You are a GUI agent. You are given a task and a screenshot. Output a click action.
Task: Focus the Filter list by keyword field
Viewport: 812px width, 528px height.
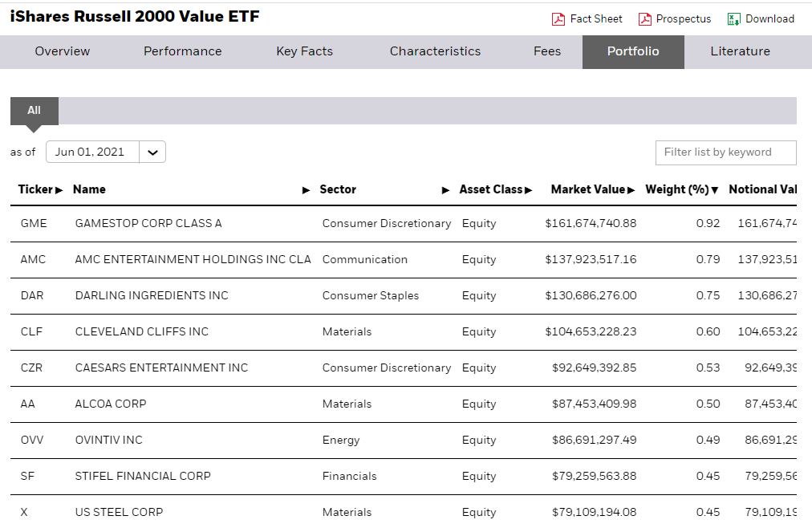pos(725,152)
